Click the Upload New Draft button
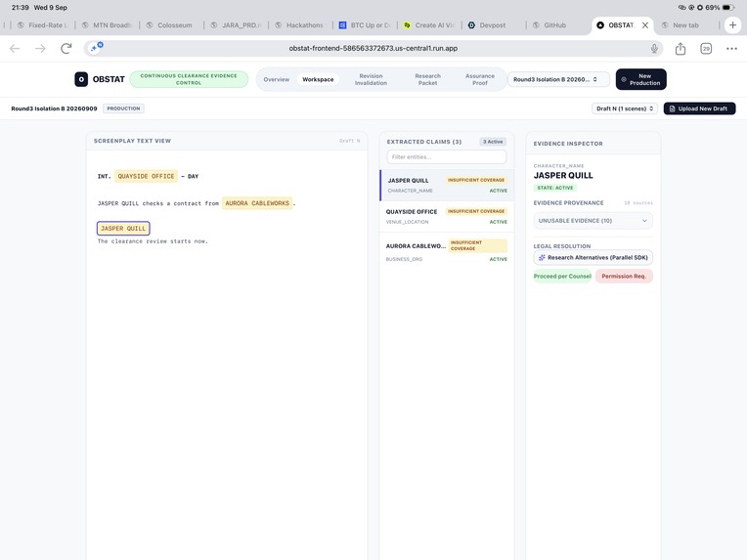 (699, 108)
